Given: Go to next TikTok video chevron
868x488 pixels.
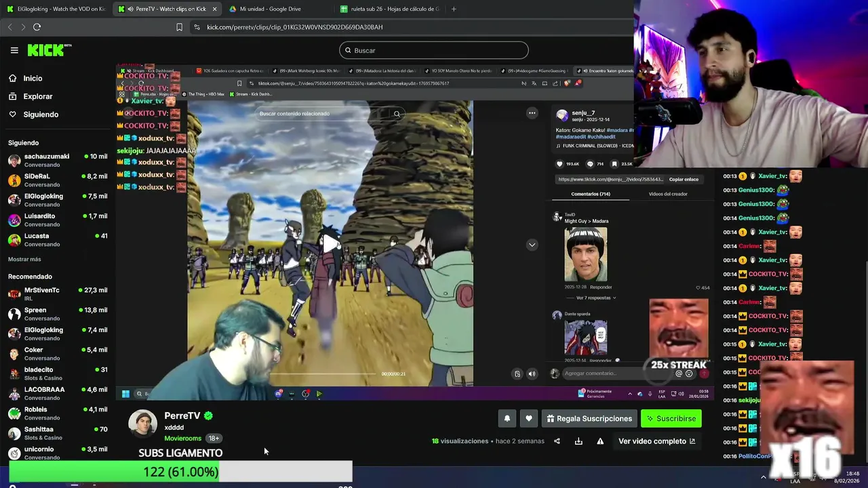Looking at the screenshot, I should point(532,245).
